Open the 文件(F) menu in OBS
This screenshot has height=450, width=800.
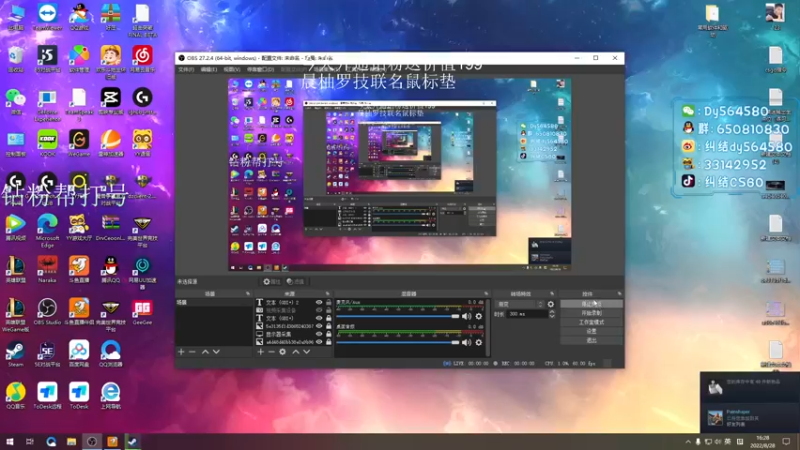click(x=186, y=69)
